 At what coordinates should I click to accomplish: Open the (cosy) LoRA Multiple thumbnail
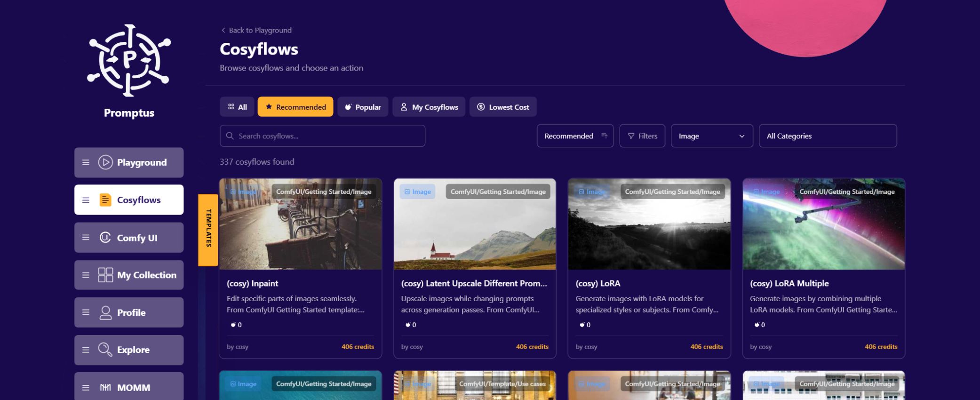pos(824,224)
